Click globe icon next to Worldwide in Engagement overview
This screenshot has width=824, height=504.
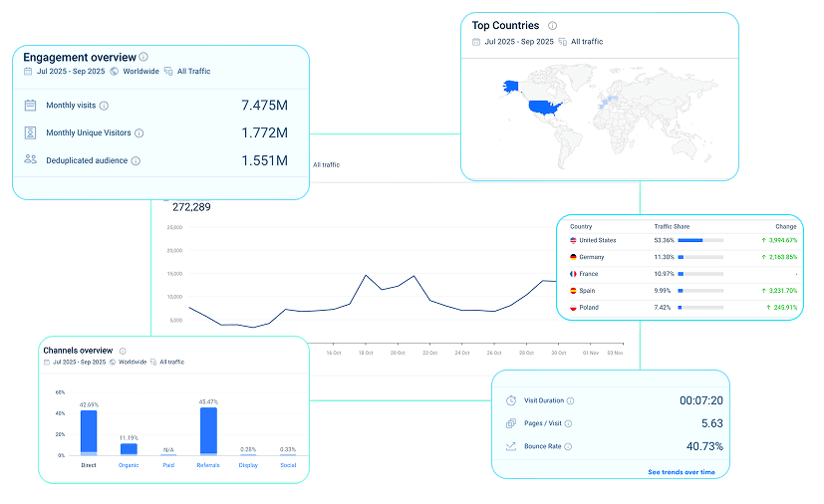pos(114,72)
